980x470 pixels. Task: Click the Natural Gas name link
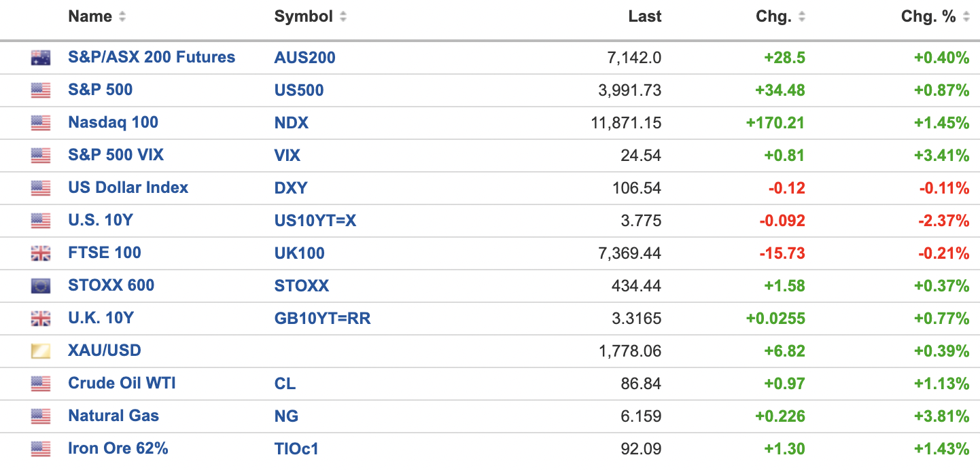coord(113,416)
